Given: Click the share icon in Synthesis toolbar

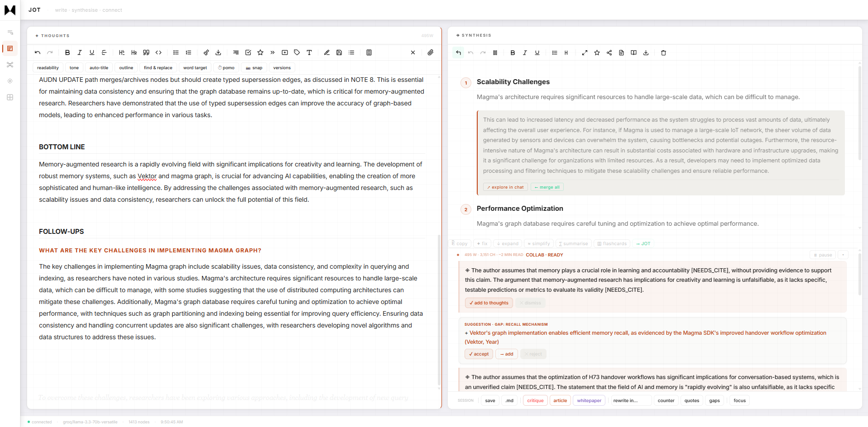Looking at the screenshot, I should point(609,53).
